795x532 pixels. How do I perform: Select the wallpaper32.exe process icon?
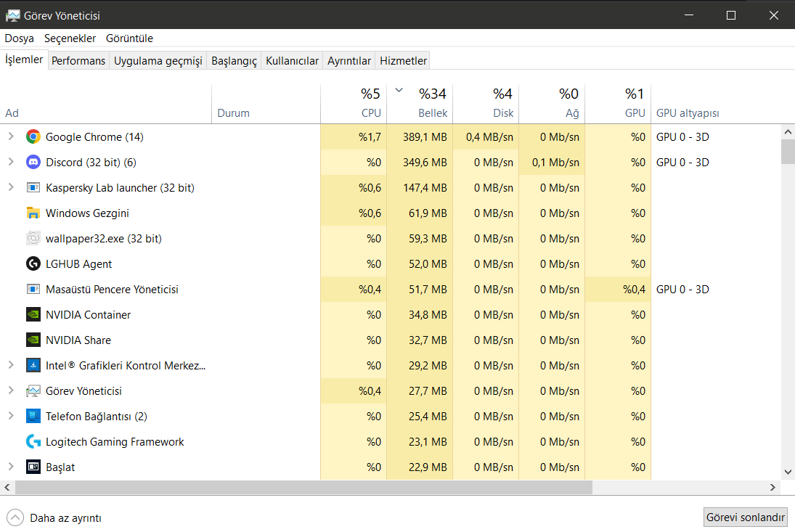coord(33,238)
